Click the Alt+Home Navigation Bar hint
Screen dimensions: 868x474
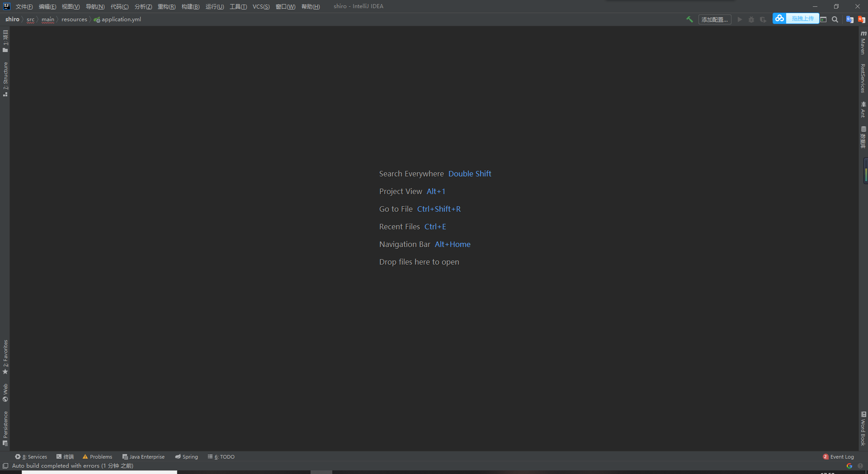[453, 244]
